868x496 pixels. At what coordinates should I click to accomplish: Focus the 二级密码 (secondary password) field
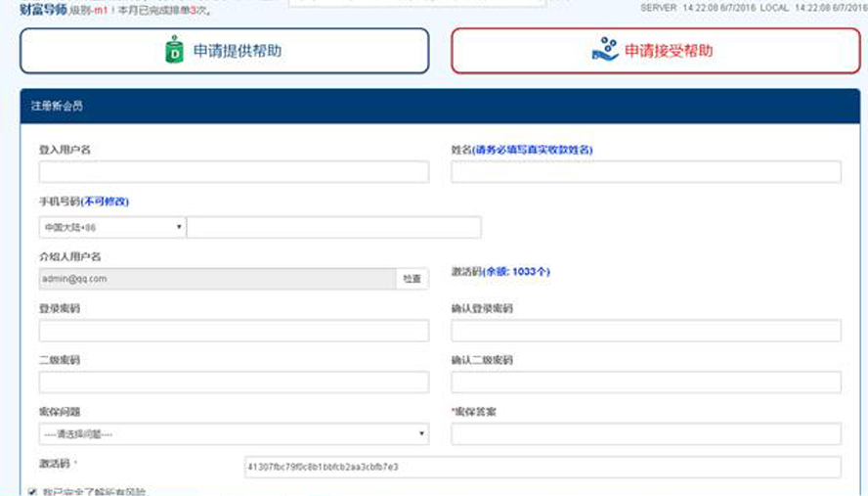[x=235, y=382]
